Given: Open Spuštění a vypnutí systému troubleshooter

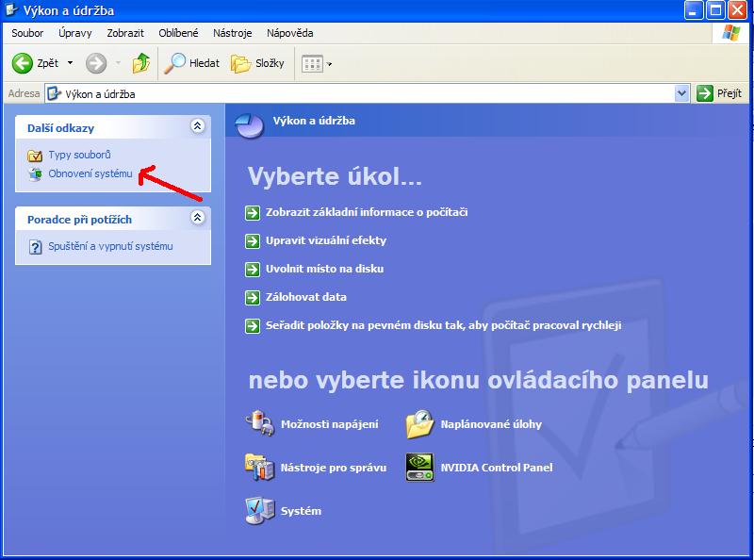Looking at the screenshot, I should pos(110,246).
